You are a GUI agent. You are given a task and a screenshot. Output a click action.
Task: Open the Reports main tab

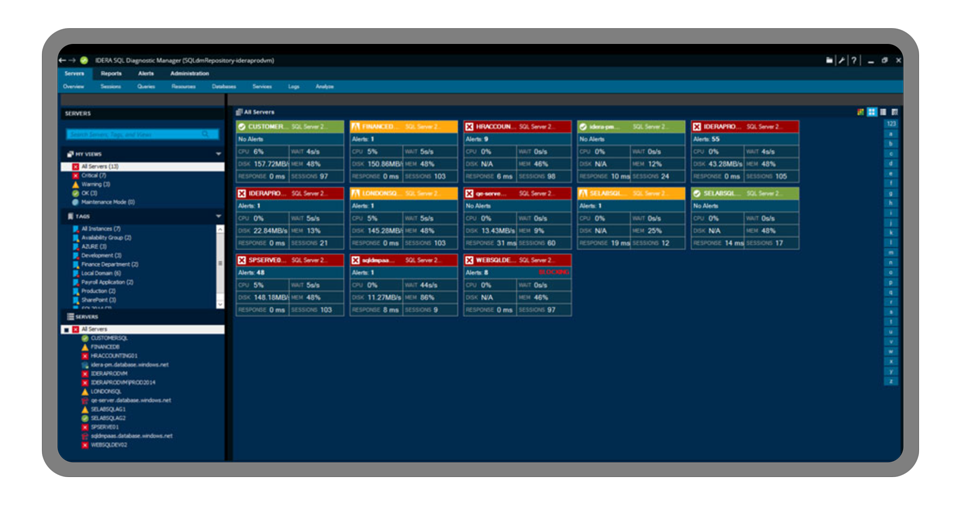coord(111,73)
